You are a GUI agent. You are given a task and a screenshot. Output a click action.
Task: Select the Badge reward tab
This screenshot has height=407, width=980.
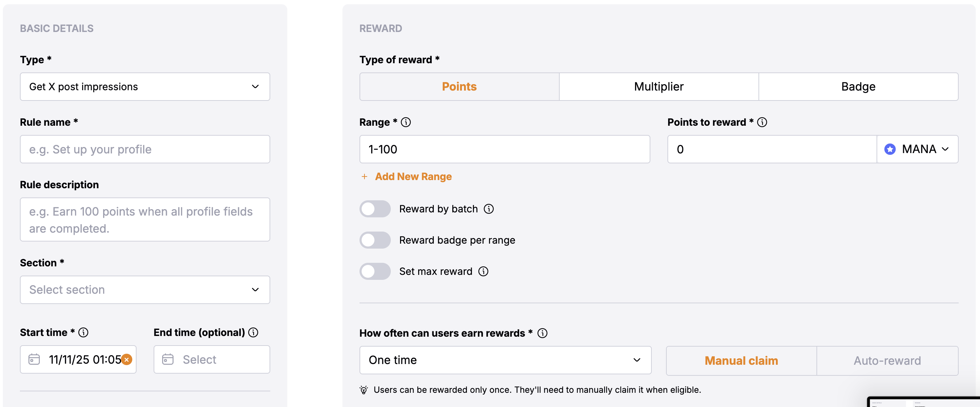pyautogui.click(x=858, y=87)
